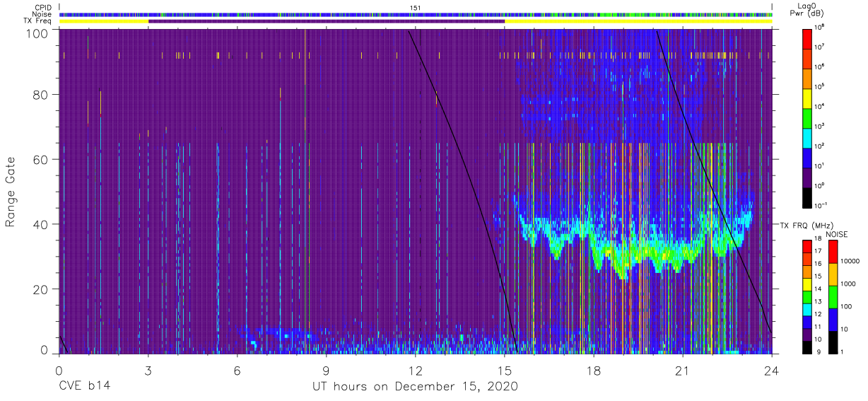
Task: Click the 100 tick on Range Gate axis
Action: point(37,33)
